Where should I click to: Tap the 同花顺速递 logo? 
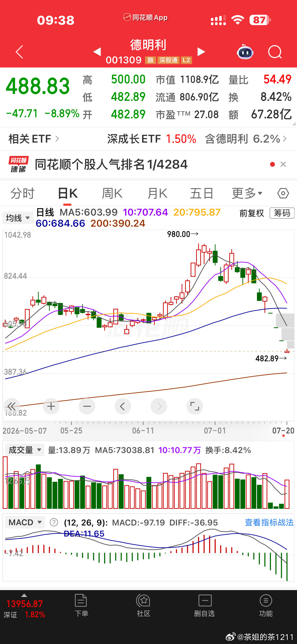coord(18,164)
